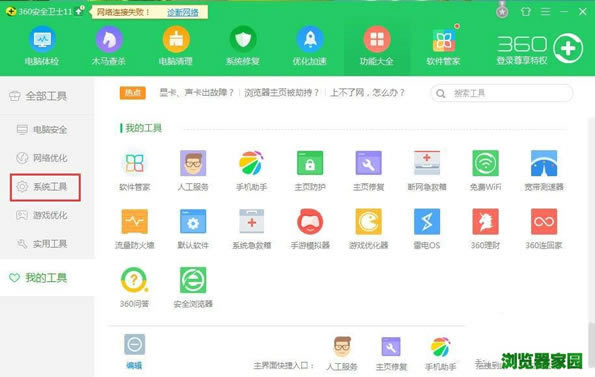Select 游戏优化 category in sidebar
595x377 pixels.
pyautogui.click(x=42, y=215)
